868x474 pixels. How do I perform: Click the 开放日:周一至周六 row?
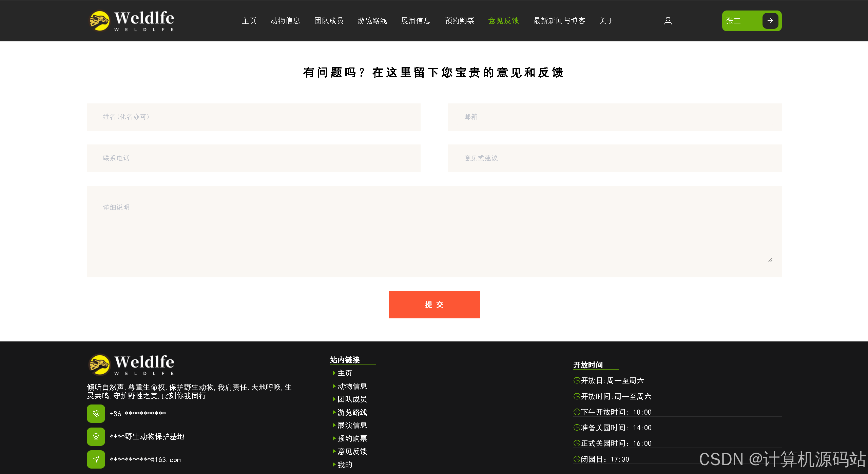[x=677, y=380]
